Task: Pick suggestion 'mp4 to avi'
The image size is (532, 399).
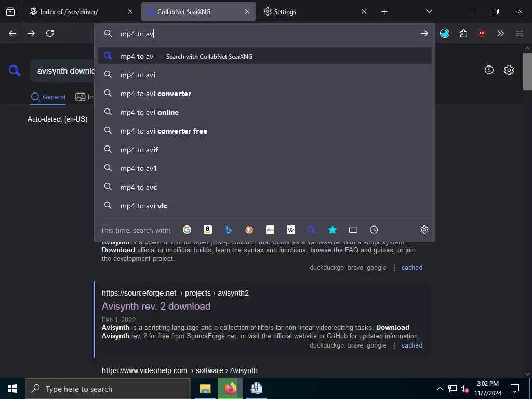Action: (x=264, y=75)
